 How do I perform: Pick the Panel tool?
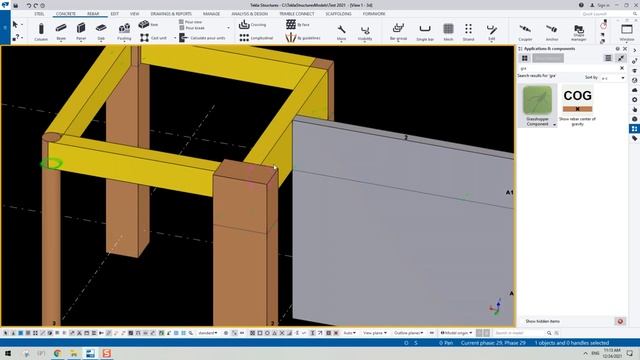81,31
